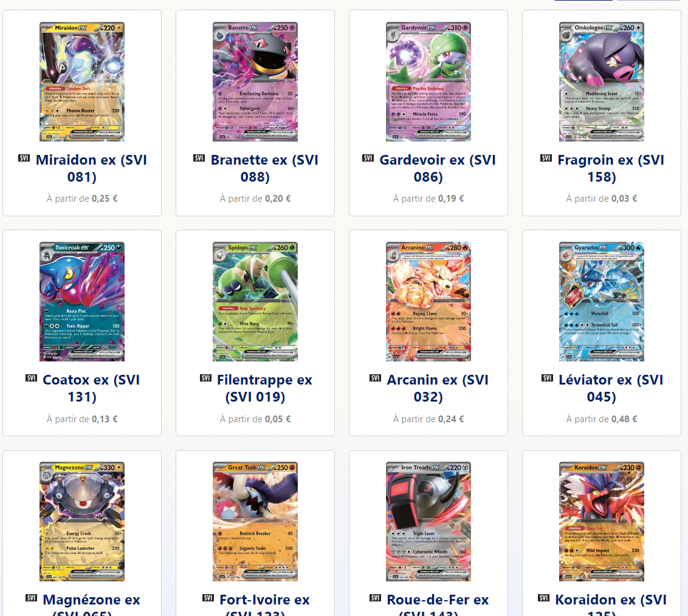This screenshot has width=688, height=616.
Task: Click the SVI set icon beside Miraidon ex
Action: point(24,158)
